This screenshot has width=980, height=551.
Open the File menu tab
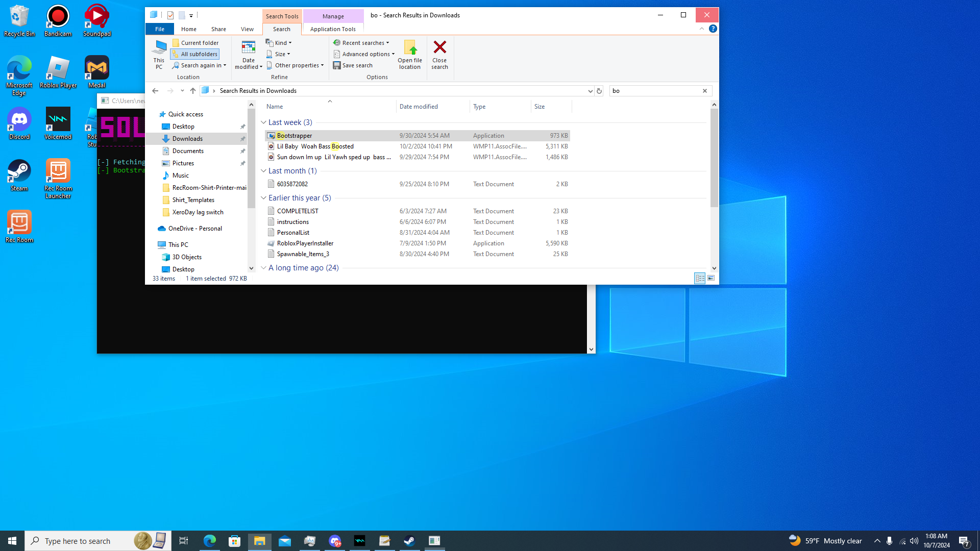[160, 29]
